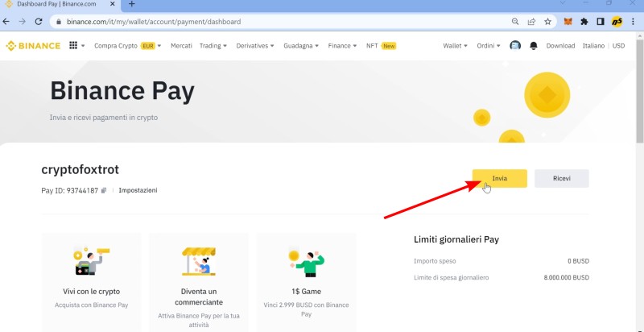
Task: Expand the Finance dropdown menu
Action: [342, 46]
